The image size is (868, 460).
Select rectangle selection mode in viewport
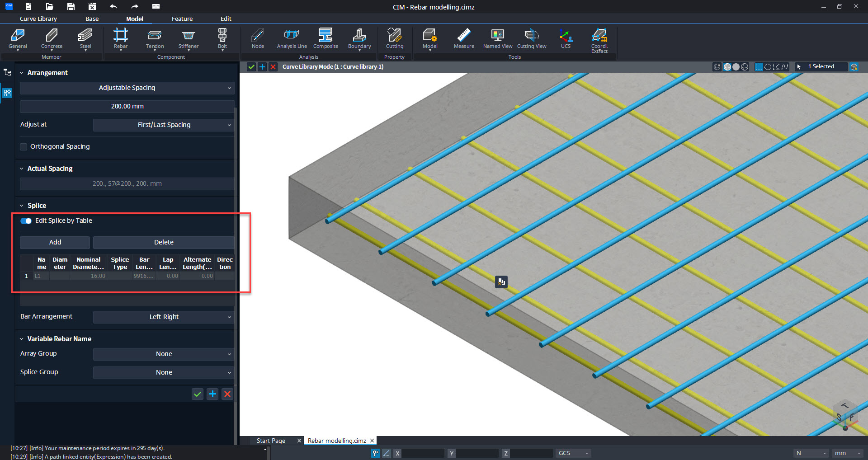pos(759,67)
